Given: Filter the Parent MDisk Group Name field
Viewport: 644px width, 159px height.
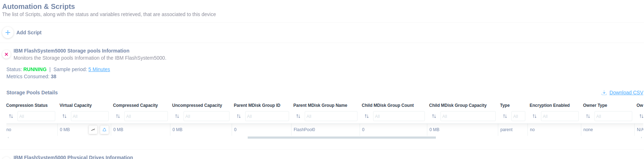Looking at the screenshot, I should (331, 116).
